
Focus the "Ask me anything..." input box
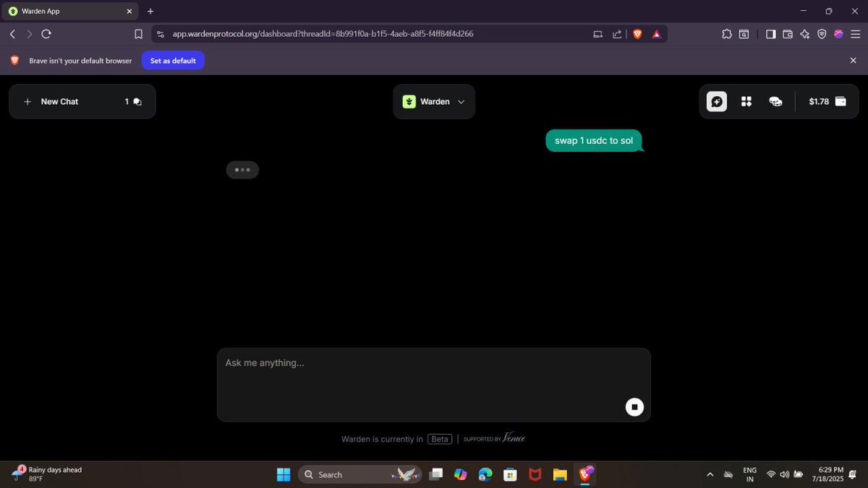[434, 385]
